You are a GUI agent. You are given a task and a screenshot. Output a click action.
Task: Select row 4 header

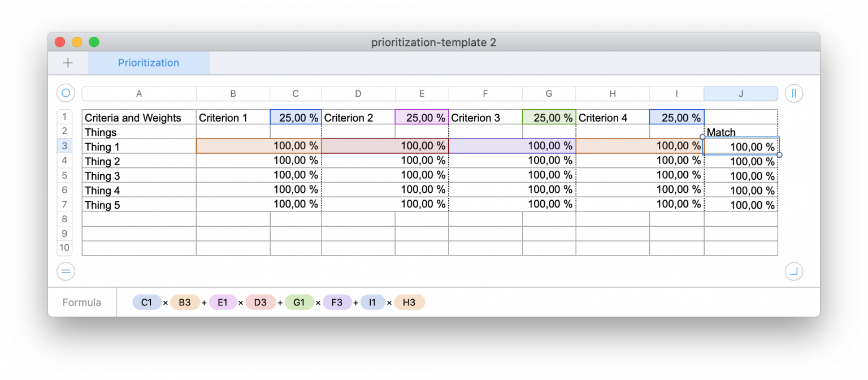[x=64, y=161]
